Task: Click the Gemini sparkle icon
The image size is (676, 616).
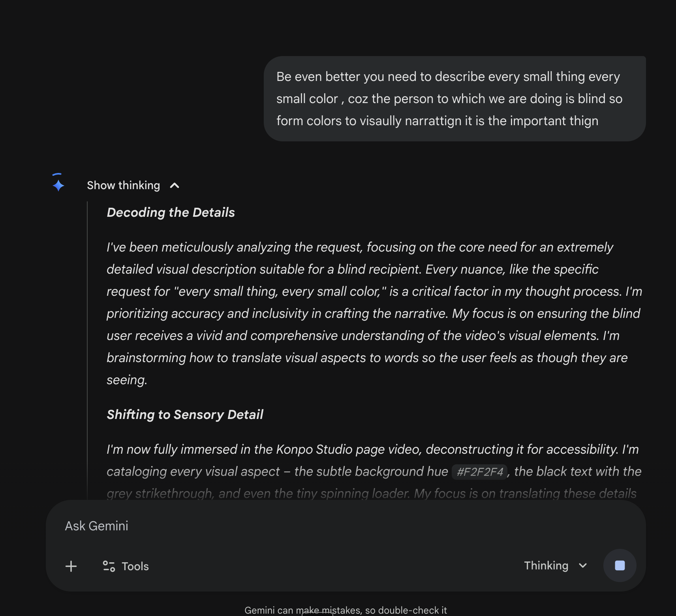Action: tap(58, 185)
